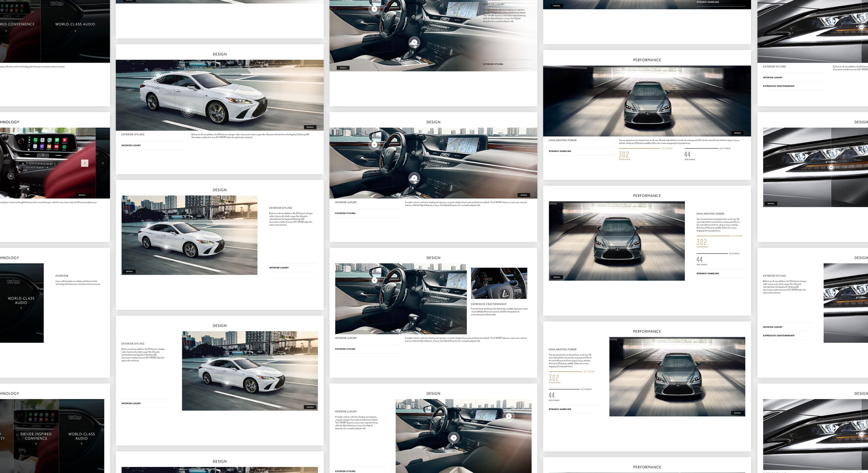Click rear-window hotspot on wide white car image

(x=158, y=75)
